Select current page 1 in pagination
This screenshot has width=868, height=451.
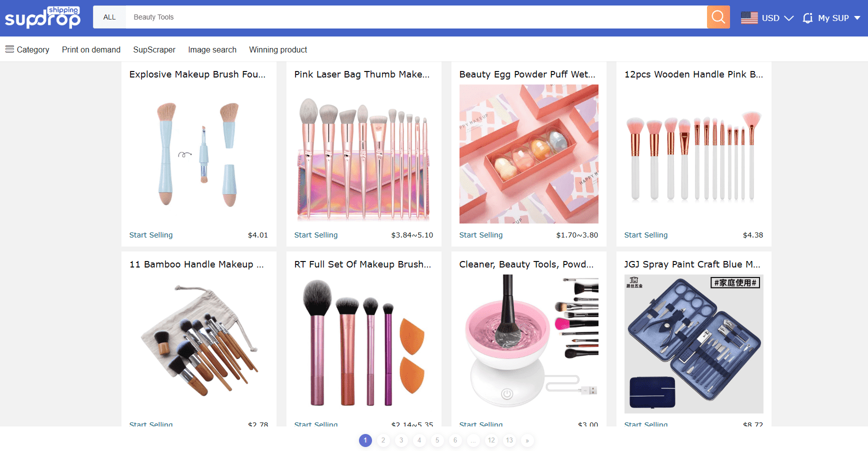click(365, 440)
